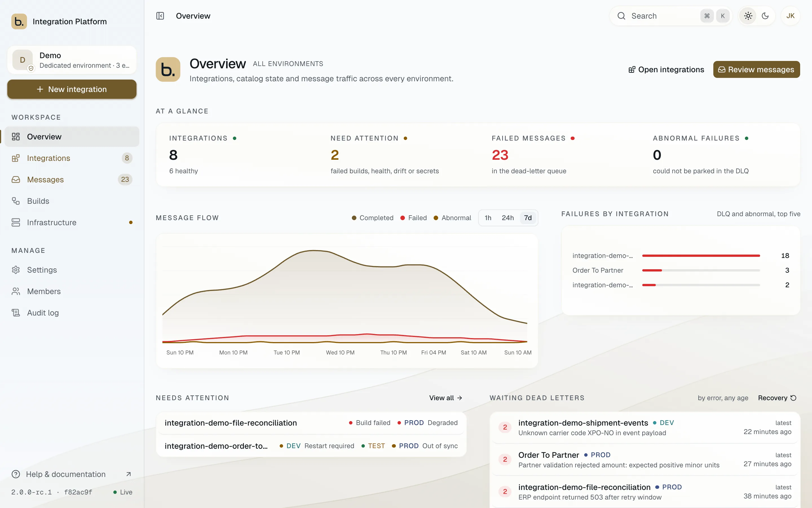Click the Audit log icon
The width and height of the screenshot is (812, 508).
point(16,313)
